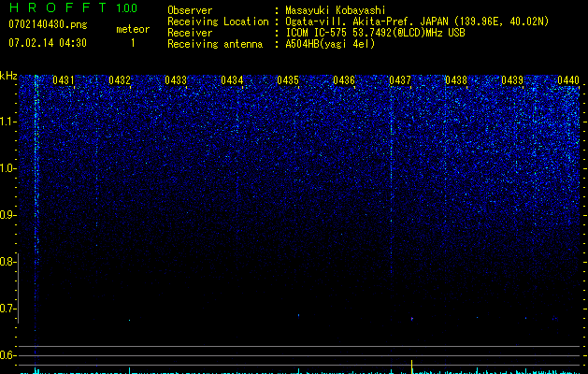The image size is (588, 374).
Task: Click the 1.1 kHz axis label
Action: [7, 122]
